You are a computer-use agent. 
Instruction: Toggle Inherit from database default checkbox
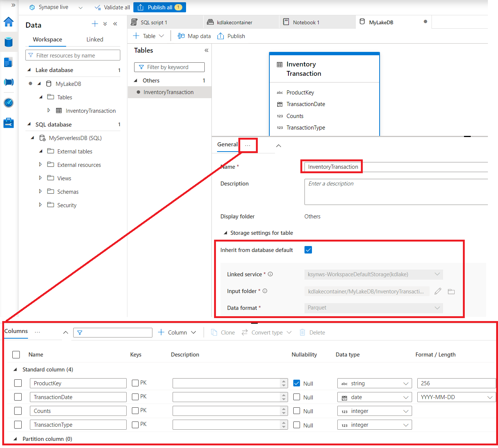point(308,250)
